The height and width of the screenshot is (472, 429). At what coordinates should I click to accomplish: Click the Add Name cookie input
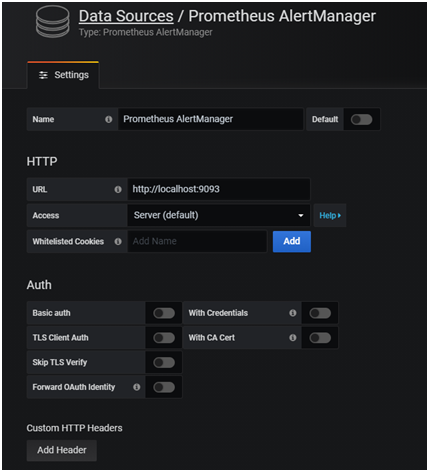[x=197, y=241]
